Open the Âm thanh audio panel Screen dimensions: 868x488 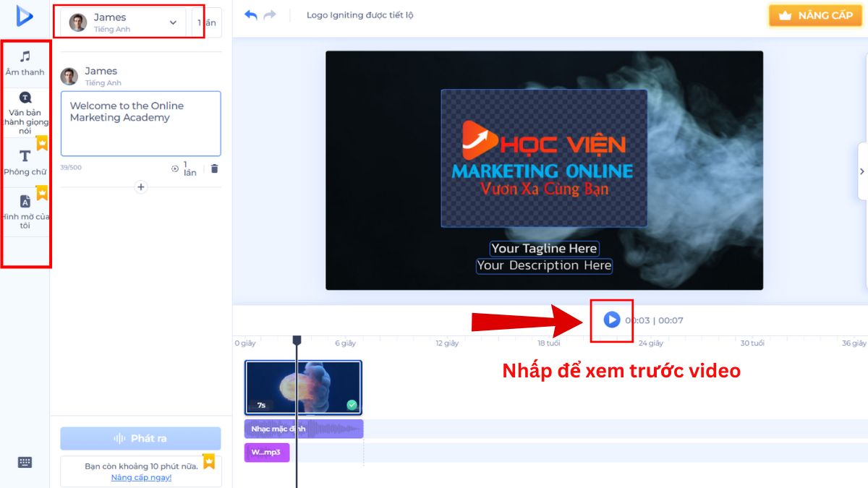pyautogui.click(x=25, y=64)
